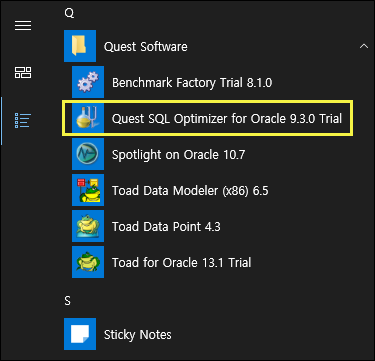This screenshot has height=361, width=375.
Task: Switch to the pinned tiles view
Action: click(x=23, y=72)
